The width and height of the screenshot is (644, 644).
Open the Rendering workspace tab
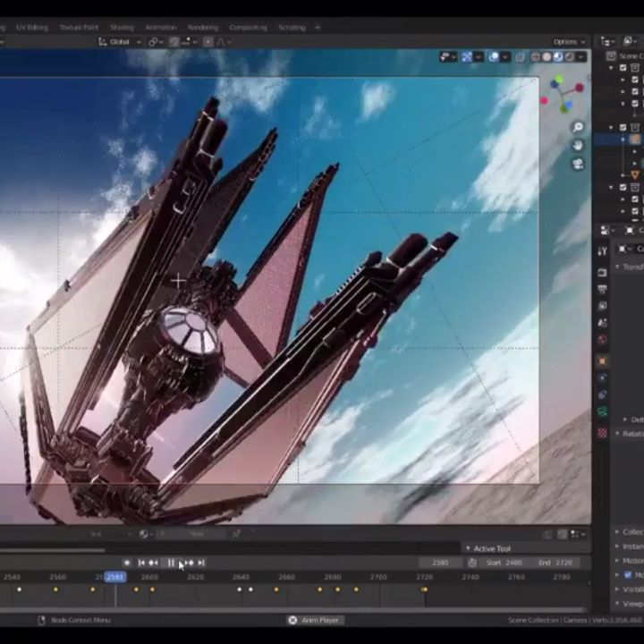[203, 28]
